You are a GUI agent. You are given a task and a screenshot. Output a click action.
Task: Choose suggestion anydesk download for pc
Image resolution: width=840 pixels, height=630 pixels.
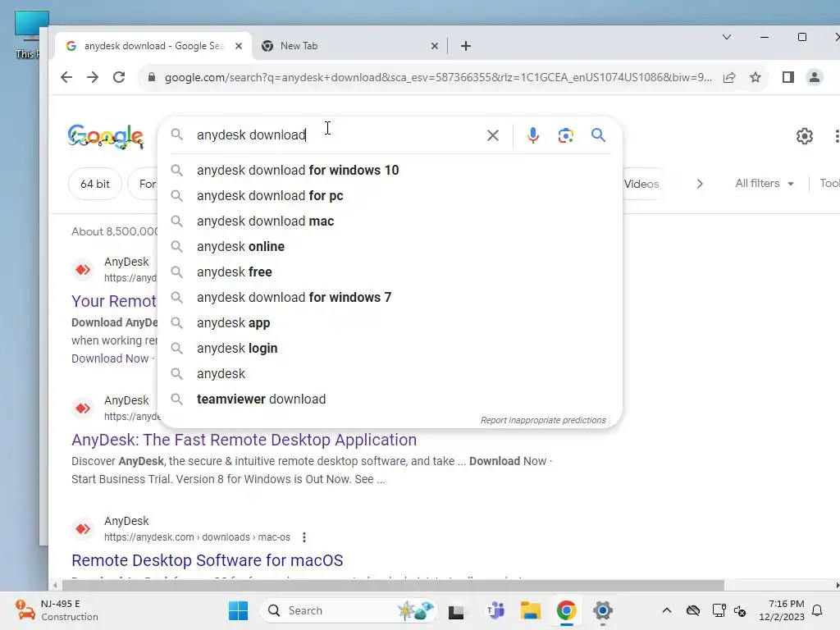[390, 195]
